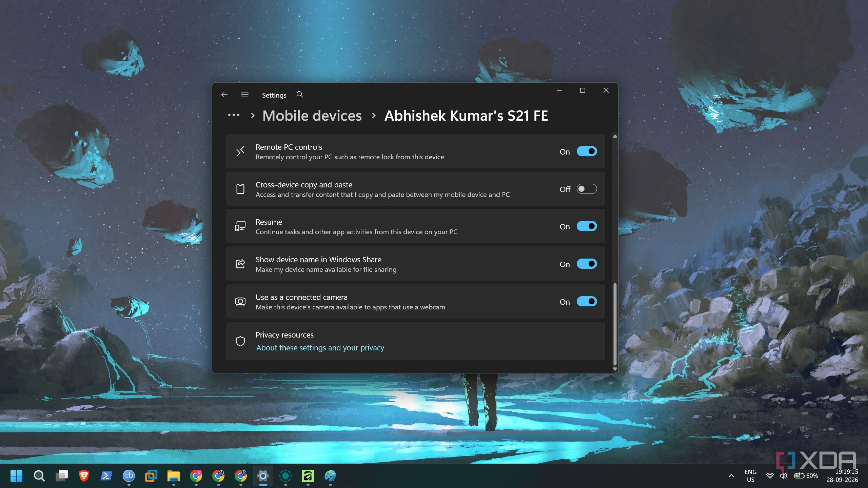This screenshot has width=868, height=488.
Task: Click the volume speaker icon in tray
Action: 783,476
